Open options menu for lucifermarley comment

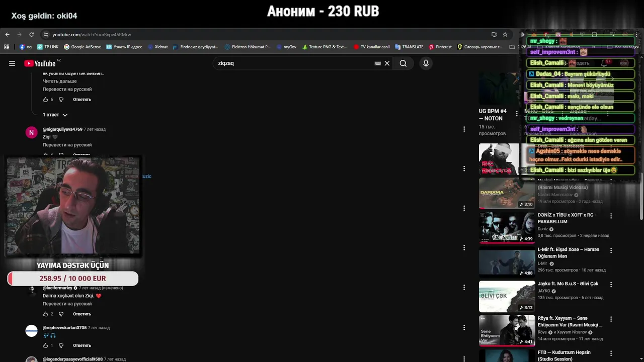(464, 288)
